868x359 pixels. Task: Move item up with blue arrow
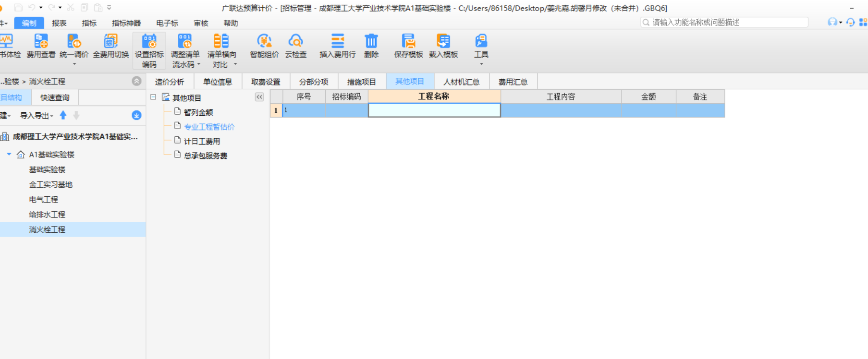[x=63, y=115]
